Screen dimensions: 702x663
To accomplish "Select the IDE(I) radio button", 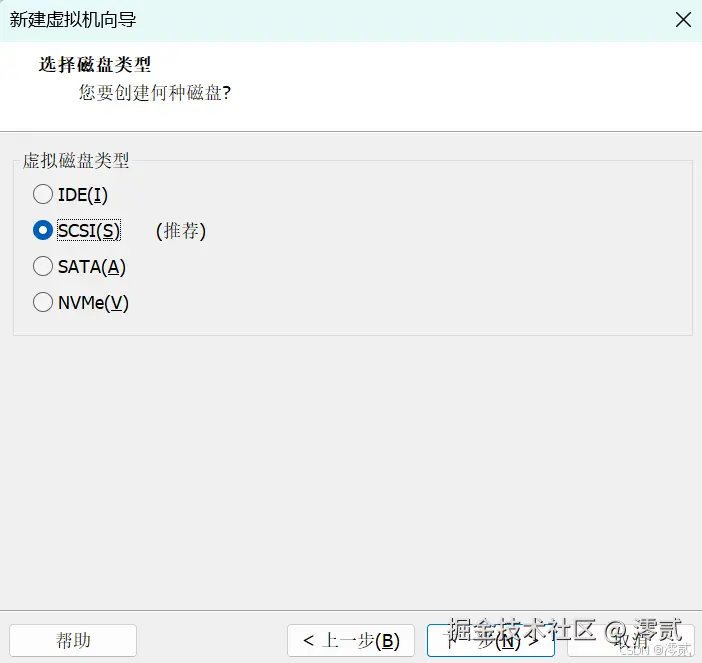I will click(x=43, y=194).
